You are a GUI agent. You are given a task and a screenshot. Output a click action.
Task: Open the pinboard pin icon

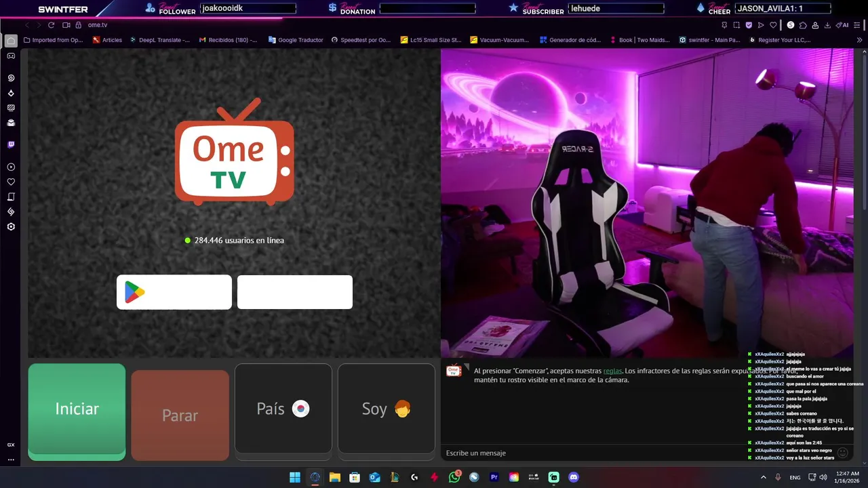coord(724,25)
